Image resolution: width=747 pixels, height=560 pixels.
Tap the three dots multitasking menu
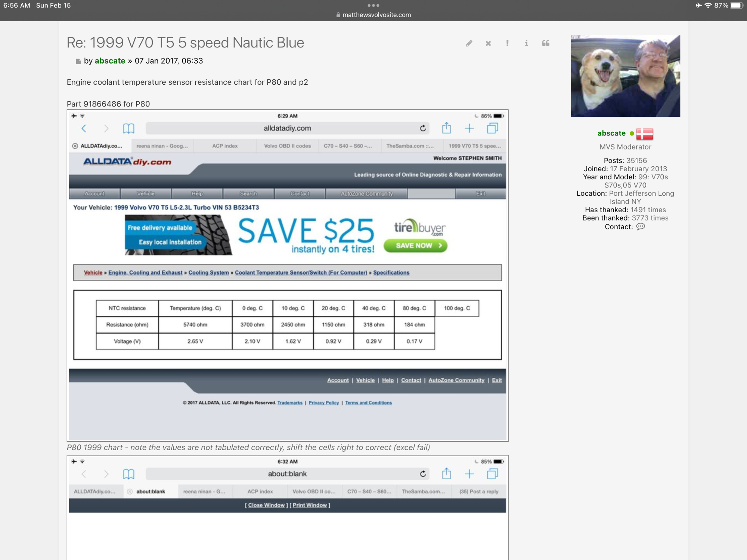pyautogui.click(x=373, y=5)
